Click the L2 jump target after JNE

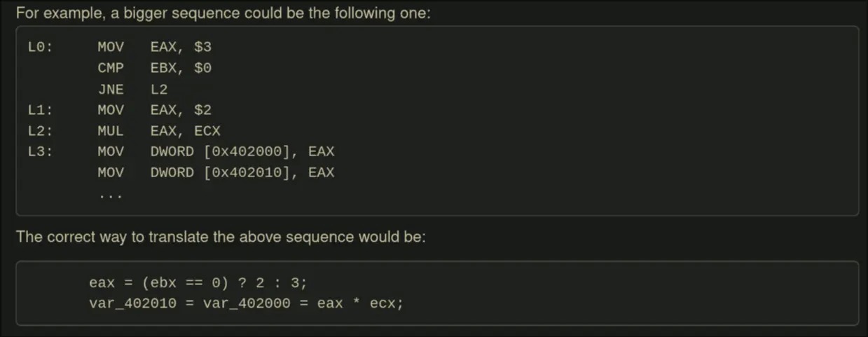coord(159,89)
